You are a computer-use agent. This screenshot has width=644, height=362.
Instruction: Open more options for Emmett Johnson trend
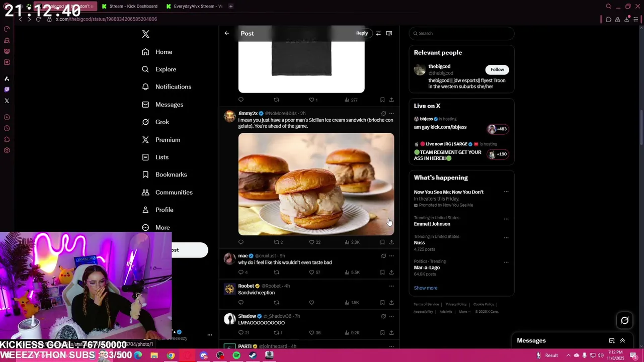(x=506, y=219)
